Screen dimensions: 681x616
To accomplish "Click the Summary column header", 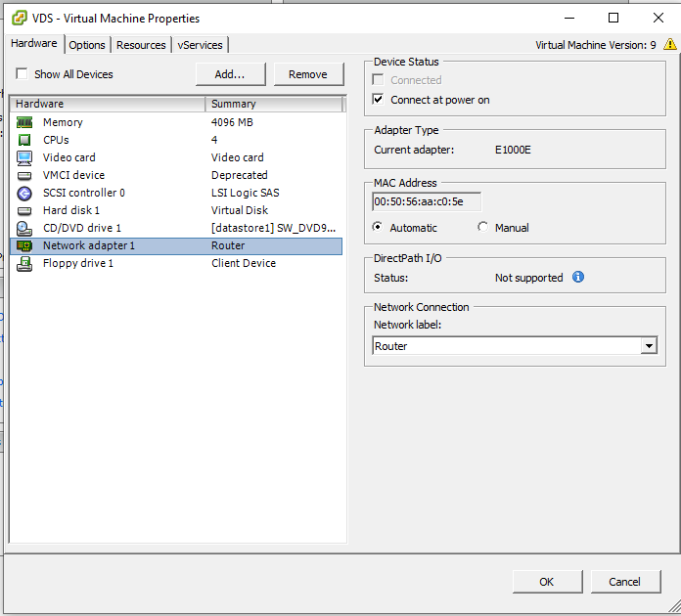I will (x=274, y=104).
